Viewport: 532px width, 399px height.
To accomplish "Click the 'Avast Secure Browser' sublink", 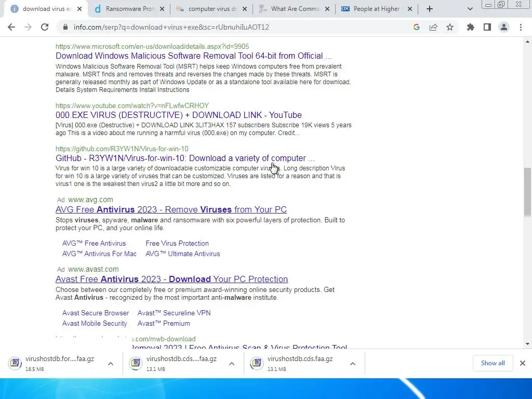I will click(x=96, y=313).
